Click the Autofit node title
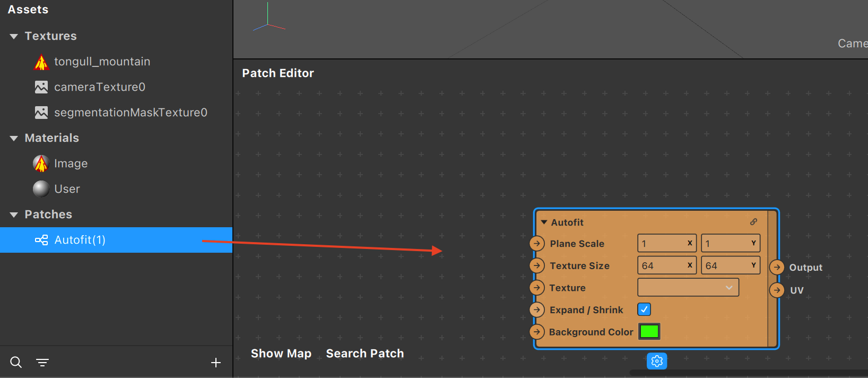 [x=567, y=222]
